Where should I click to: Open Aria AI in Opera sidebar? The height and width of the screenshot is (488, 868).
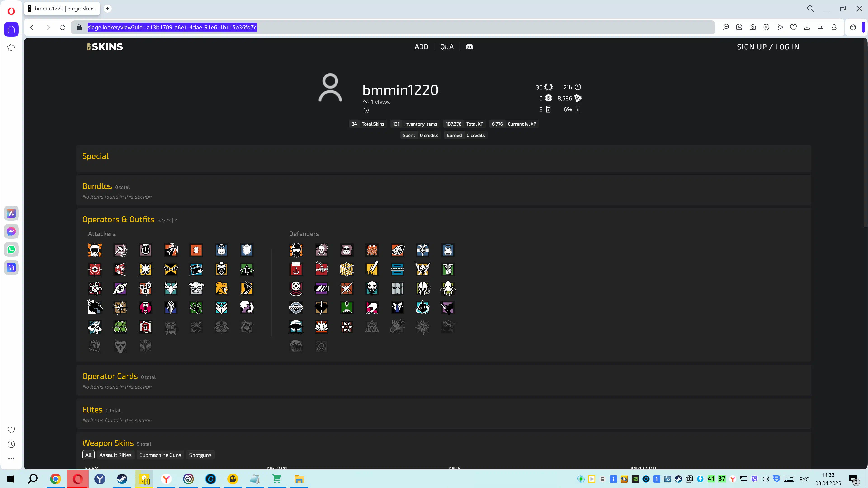pyautogui.click(x=11, y=213)
